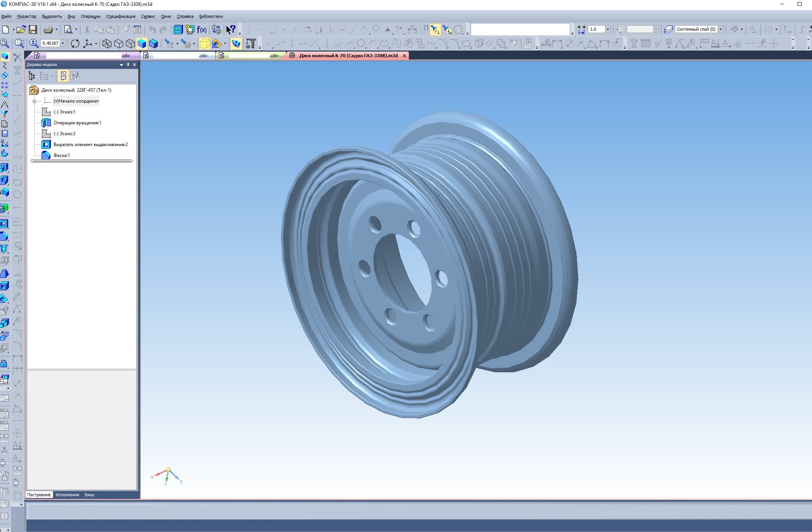Viewport: 812px width, 532px height.
Task: Click the zoom in/out magnifier icon
Action: (34, 44)
